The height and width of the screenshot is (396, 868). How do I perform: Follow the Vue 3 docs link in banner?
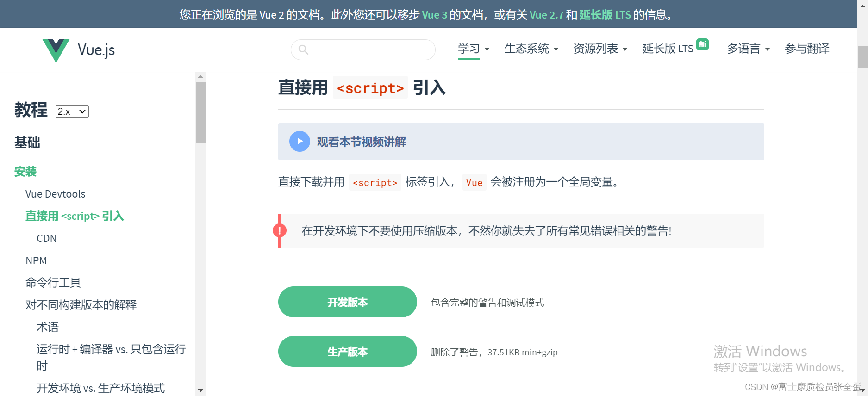click(x=435, y=15)
